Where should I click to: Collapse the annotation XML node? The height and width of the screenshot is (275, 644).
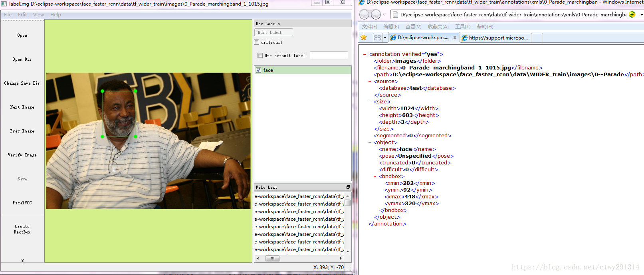click(365, 54)
